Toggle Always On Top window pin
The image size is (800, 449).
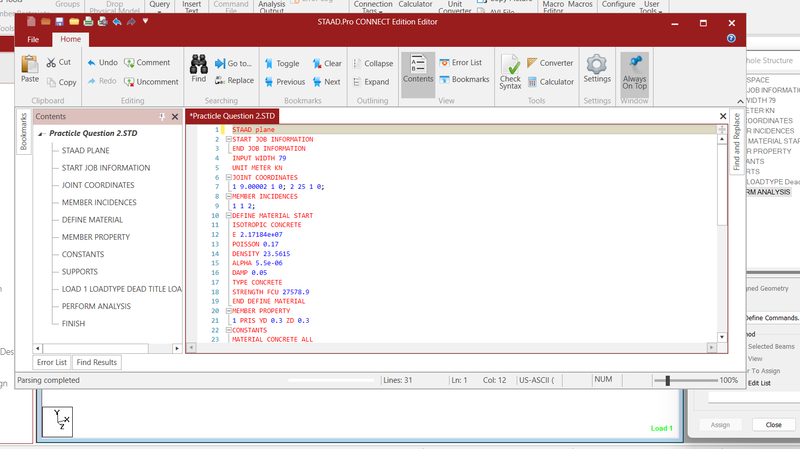tap(634, 72)
